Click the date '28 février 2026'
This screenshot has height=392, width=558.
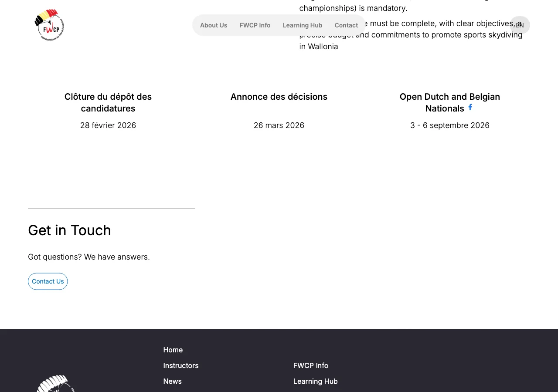[108, 125]
